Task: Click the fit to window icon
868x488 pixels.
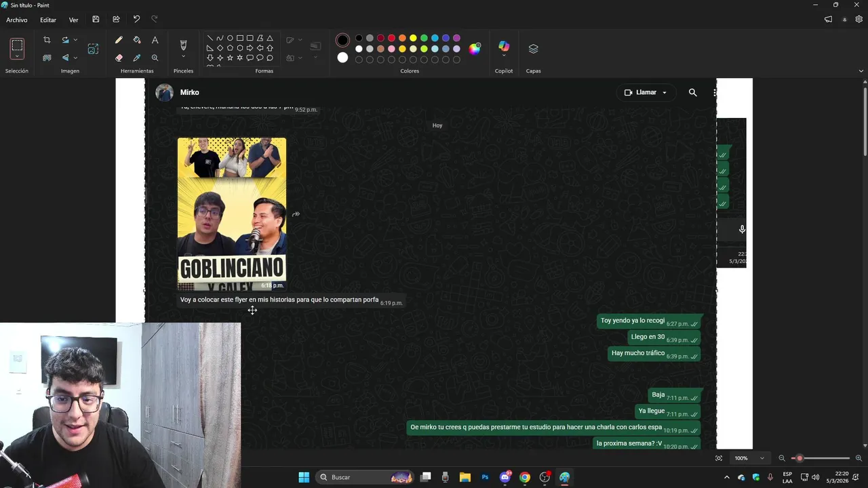Action: click(719, 458)
